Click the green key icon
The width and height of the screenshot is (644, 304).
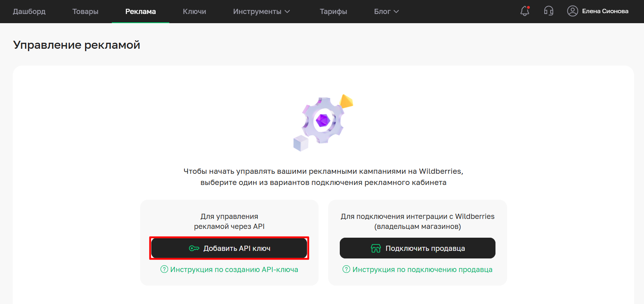coord(194,248)
